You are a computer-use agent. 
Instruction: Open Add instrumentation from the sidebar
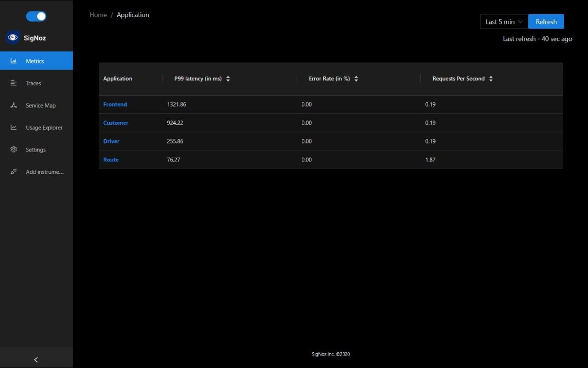pyautogui.click(x=13, y=172)
